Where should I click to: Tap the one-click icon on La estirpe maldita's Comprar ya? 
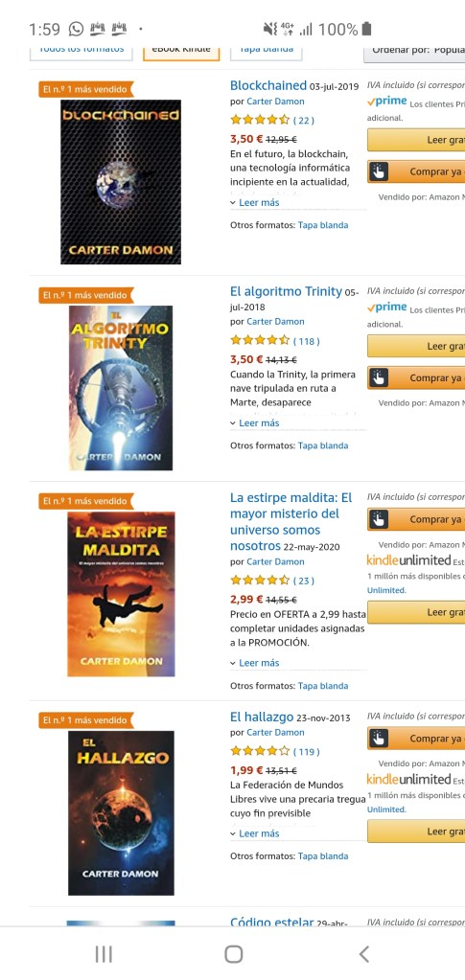click(379, 519)
